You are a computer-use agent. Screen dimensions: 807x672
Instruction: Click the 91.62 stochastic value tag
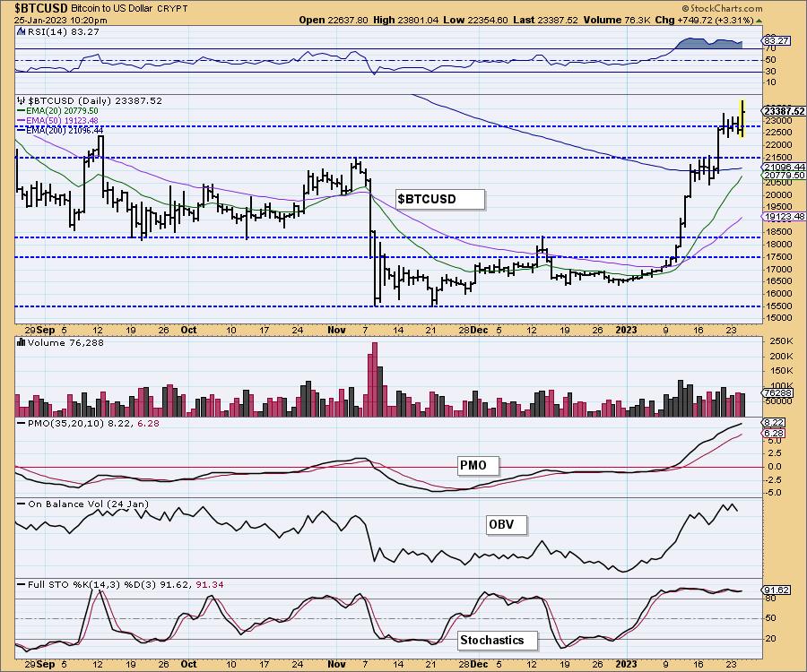coord(777,590)
